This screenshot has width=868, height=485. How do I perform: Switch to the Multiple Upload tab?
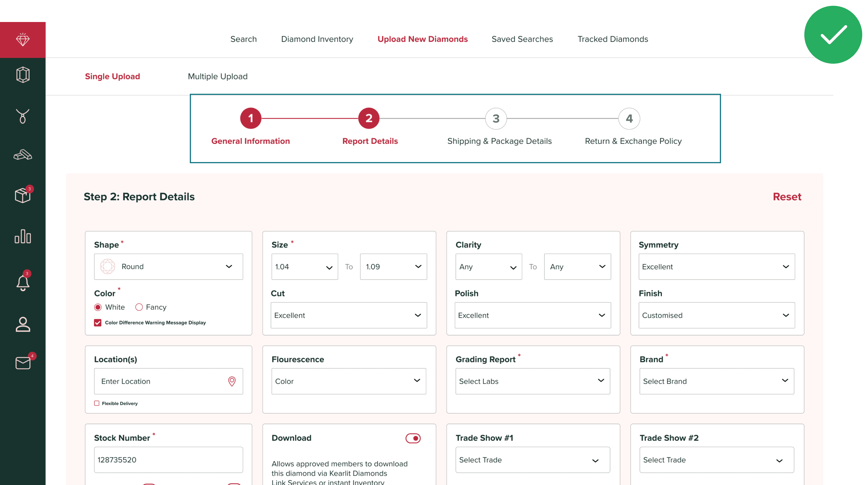tap(217, 76)
